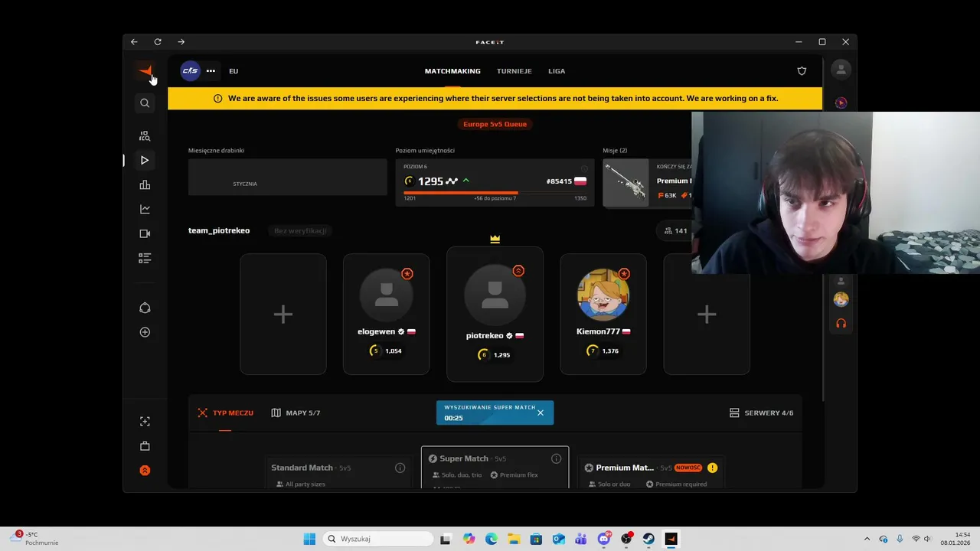980x551 pixels.
Task: Open the CS2 game selector icon
Action: click(x=190, y=70)
